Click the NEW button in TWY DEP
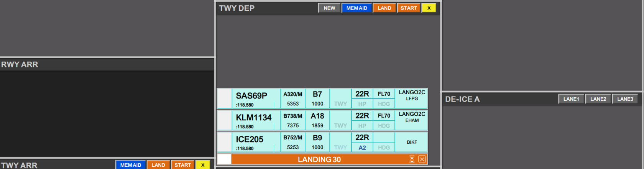This screenshot has width=644, height=169. point(329,8)
